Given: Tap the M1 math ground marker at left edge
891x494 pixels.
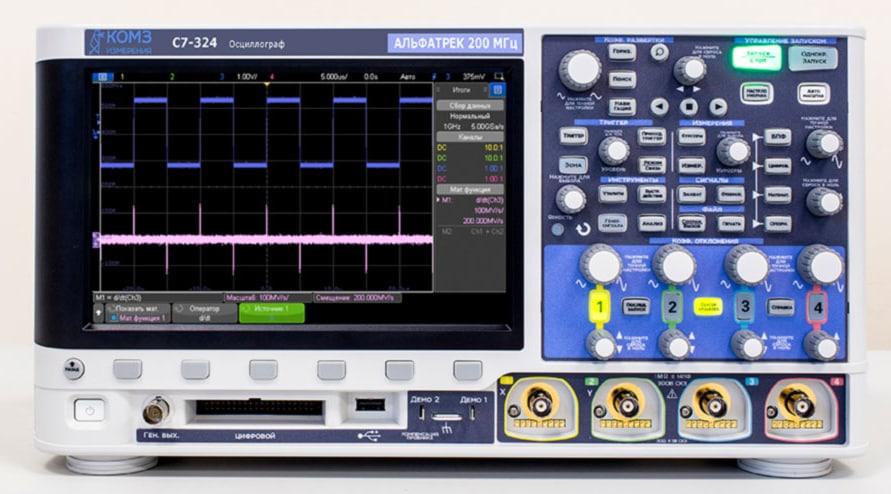Looking at the screenshot, I should (x=96, y=239).
